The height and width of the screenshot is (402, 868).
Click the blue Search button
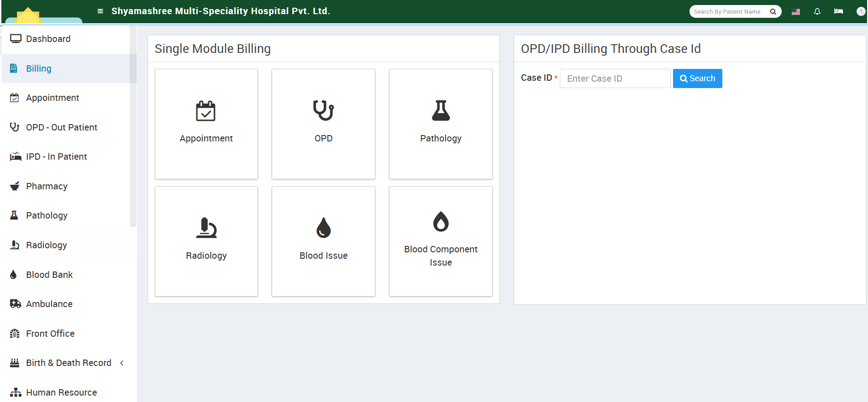tap(697, 78)
